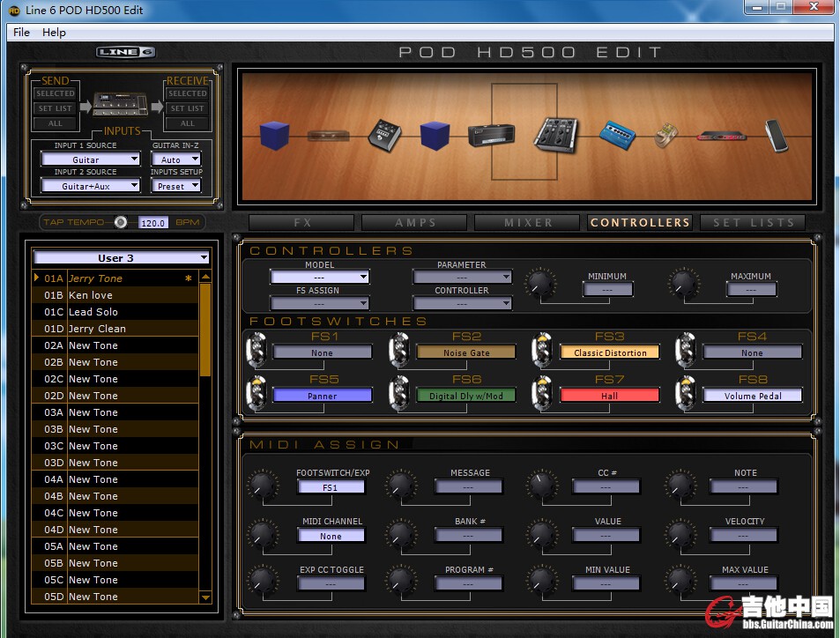Select the red rack reverb unit in chain
This screenshot has width=840, height=638.
point(721,136)
